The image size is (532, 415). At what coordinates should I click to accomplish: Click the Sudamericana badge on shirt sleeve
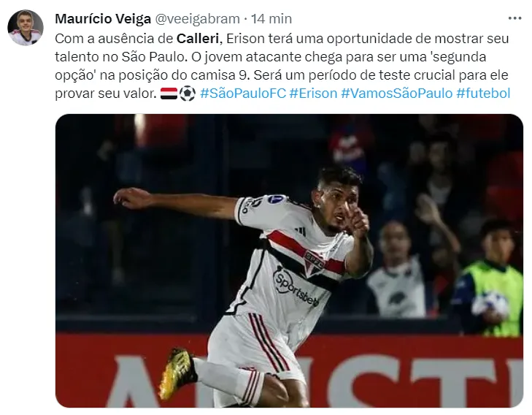[x=276, y=199]
